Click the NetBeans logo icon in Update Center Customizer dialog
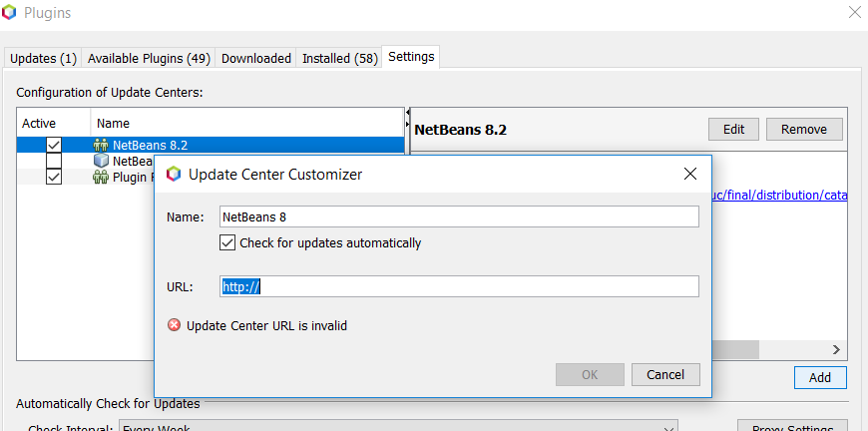The height and width of the screenshot is (431, 868). tap(174, 175)
